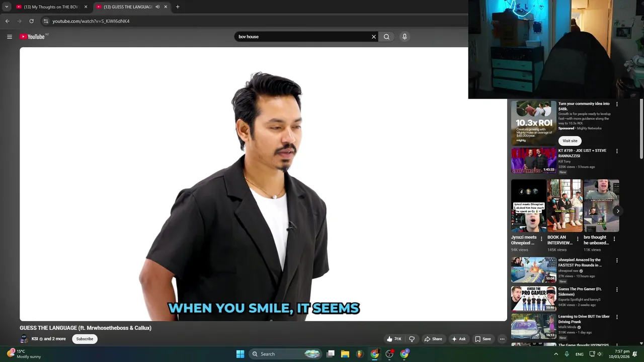
Task: Open taskbar microphone tray icon
Action: (567, 354)
